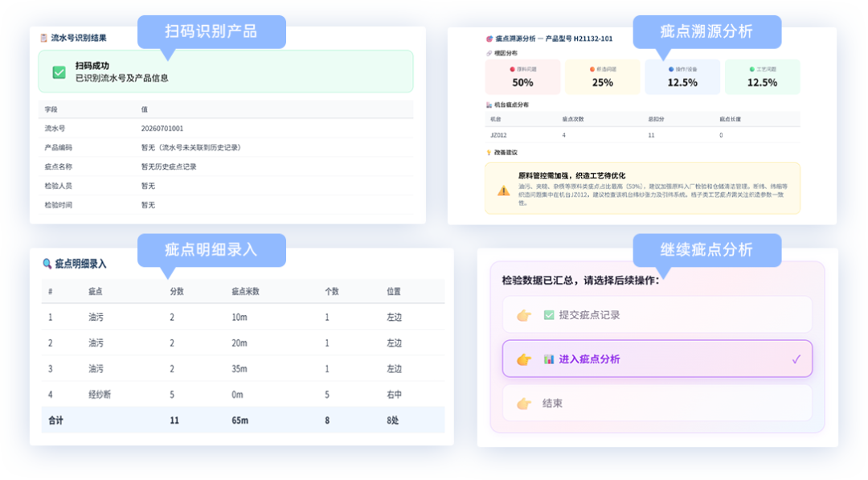Click the red dot on the 50% card
This screenshot has width=868, height=480.
[x=512, y=69]
